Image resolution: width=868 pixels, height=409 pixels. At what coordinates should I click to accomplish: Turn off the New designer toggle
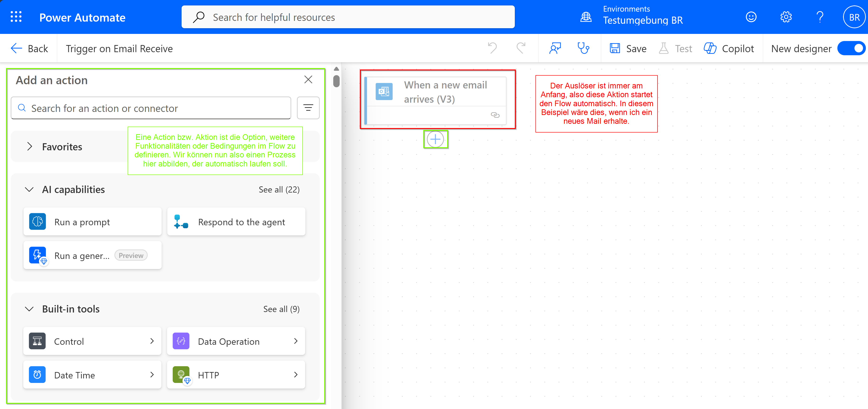851,48
